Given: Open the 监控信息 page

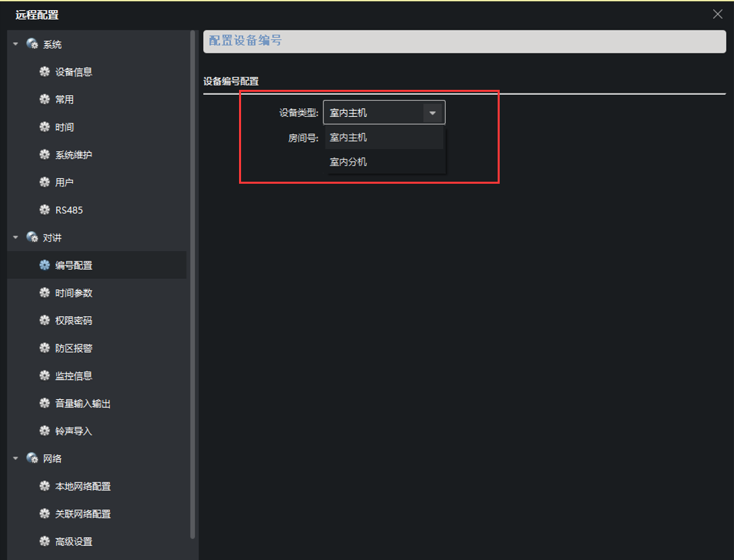Looking at the screenshot, I should tap(74, 376).
